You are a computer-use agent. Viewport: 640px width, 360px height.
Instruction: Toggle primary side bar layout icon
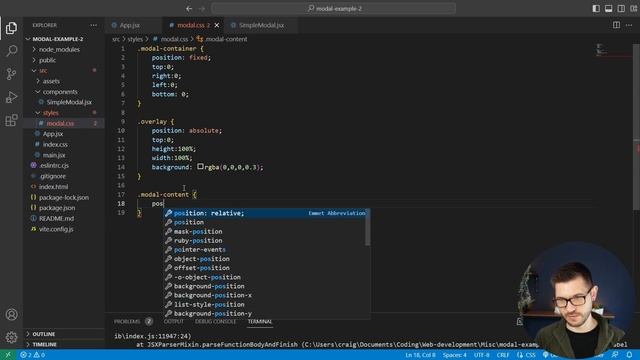596,8
